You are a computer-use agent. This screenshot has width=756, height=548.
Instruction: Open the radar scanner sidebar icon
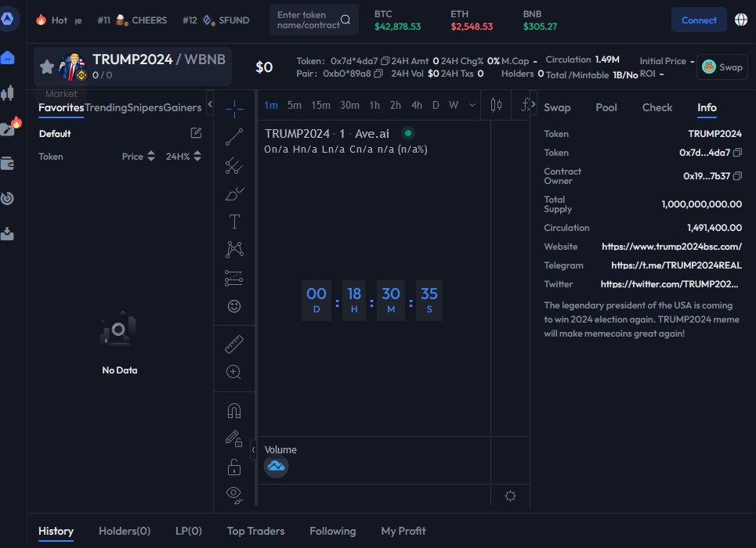coord(7,198)
